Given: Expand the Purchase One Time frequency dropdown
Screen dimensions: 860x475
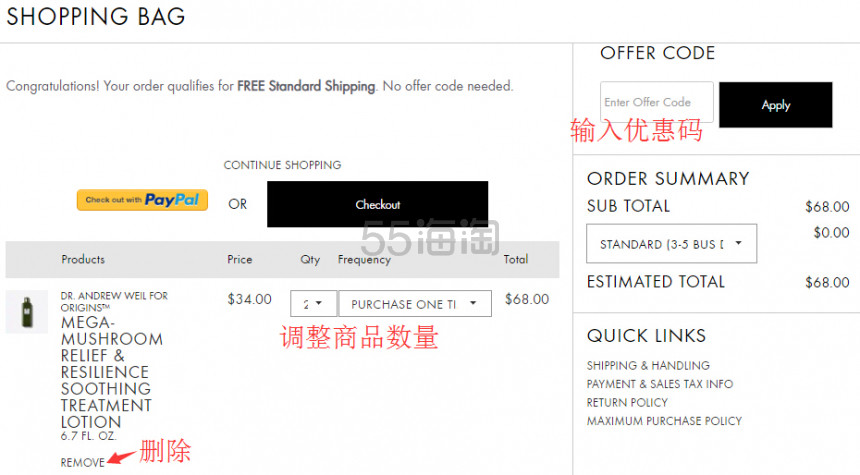Looking at the screenshot, I should (x=415, y=303).
